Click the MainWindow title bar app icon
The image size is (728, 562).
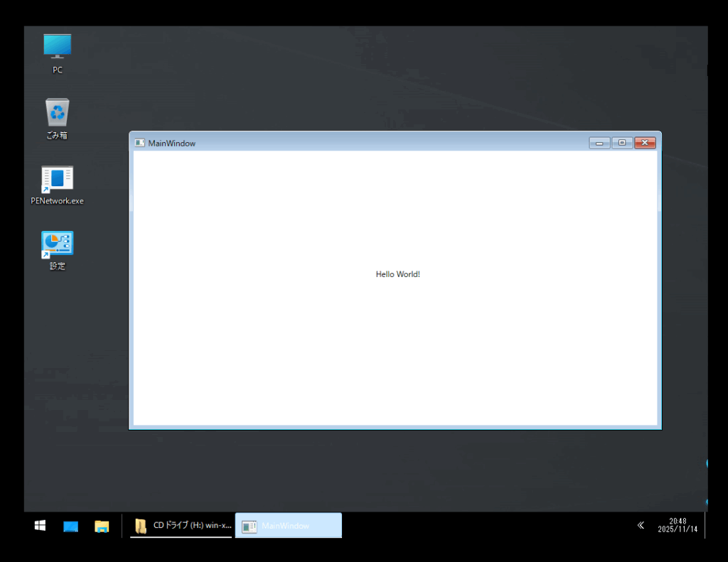[139, 143]
